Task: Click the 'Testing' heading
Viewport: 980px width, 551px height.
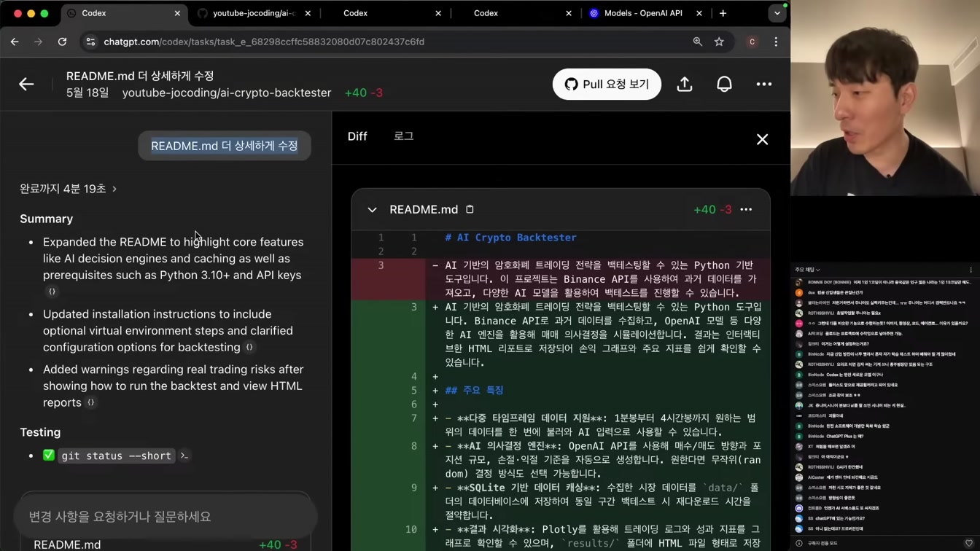Action: (x=40, y=432)
